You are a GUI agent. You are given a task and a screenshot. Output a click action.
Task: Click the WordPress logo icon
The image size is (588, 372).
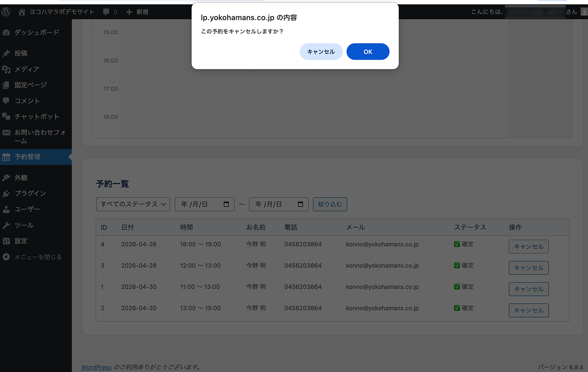point(6,12)
